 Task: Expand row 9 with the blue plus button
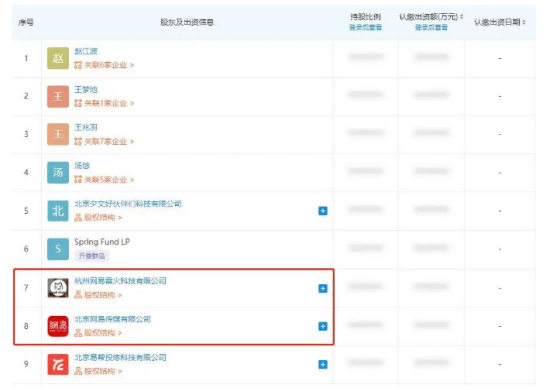coord(323,364)
